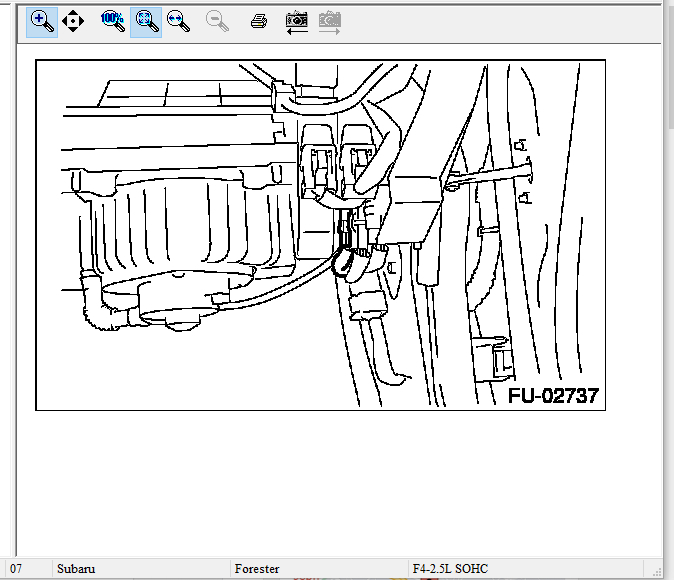This screenshot has height=580, width=674.
Task: Click the resize grip in the status bar
Action: [656, 571]
